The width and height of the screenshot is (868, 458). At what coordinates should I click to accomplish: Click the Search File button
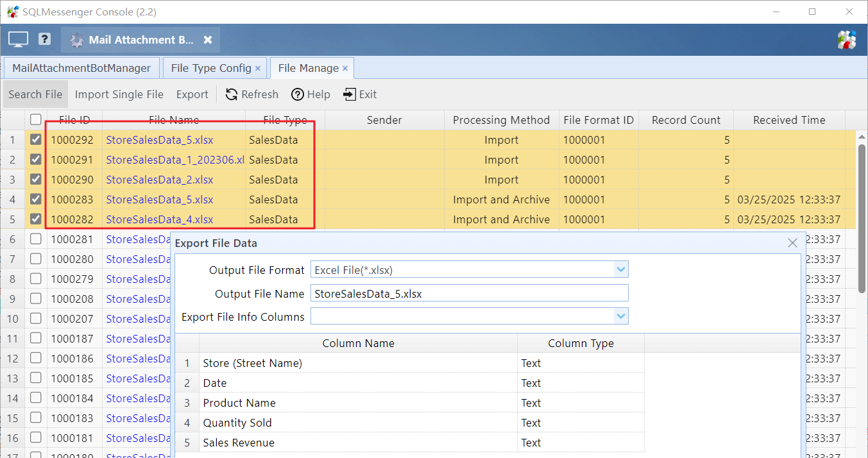35,94
